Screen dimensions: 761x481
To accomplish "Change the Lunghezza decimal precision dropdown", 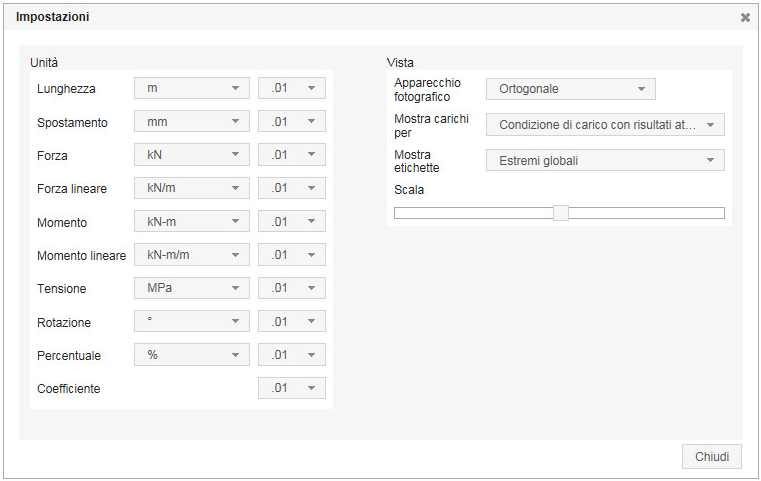I will 292,88.
